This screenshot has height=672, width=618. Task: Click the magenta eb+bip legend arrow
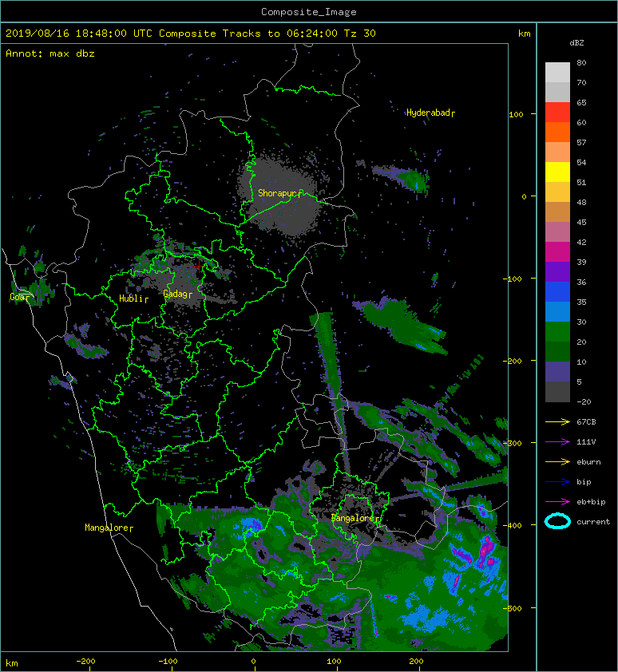(x=557, y=502)
